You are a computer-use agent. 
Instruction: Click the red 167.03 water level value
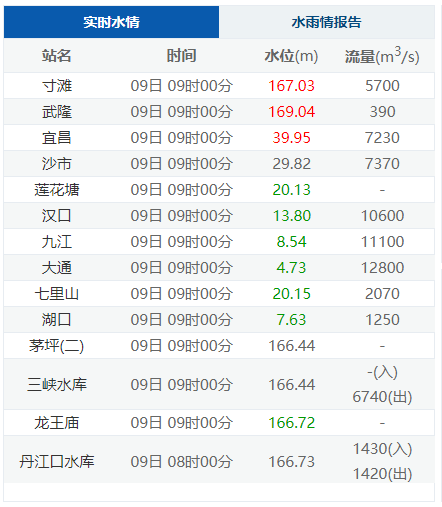click(291, 86)
